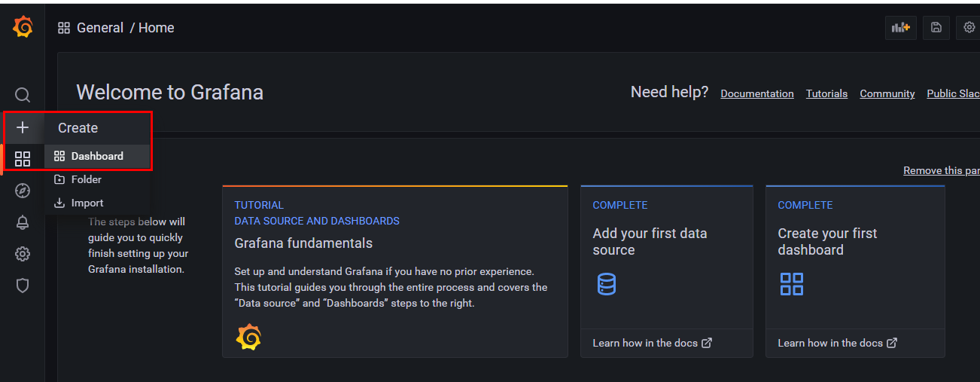
Task: Select Dashboard in the Create menu
Action: coord(97,156)
